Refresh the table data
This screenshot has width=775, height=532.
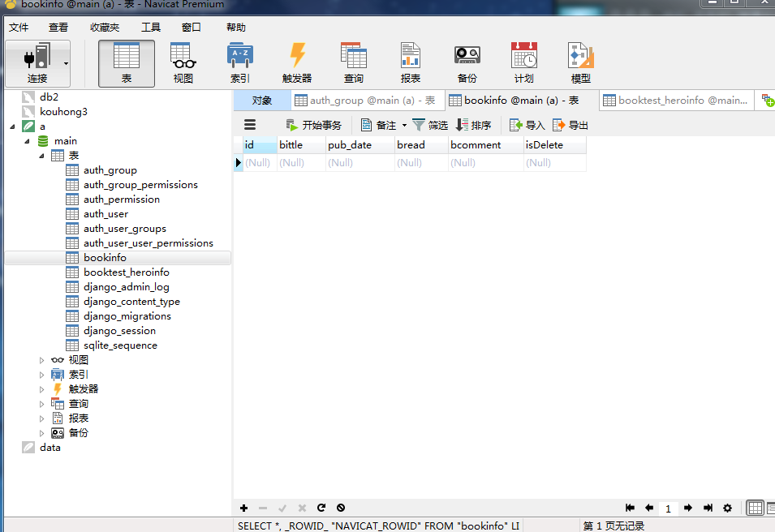(x=321, y=508)
